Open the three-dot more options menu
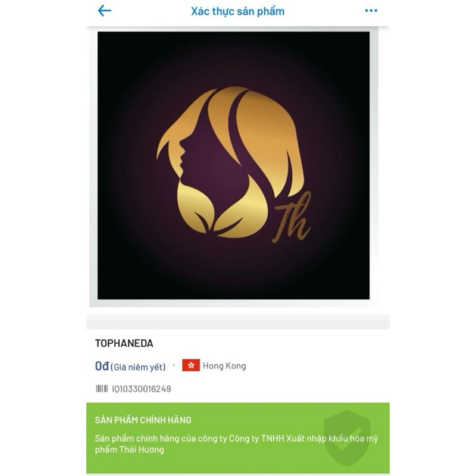This screenshot has width=476, height=476. (x=371, y=11)
